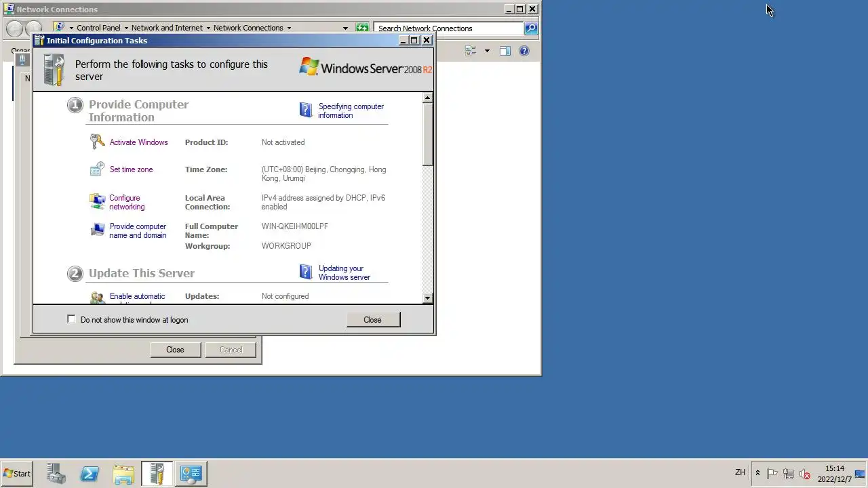Image resolution: width=868 pixels, height=488 pixels.
Task: Click the Initial Configuration Tasks scrollbar thumb
Action: click(x=427, y=134)
